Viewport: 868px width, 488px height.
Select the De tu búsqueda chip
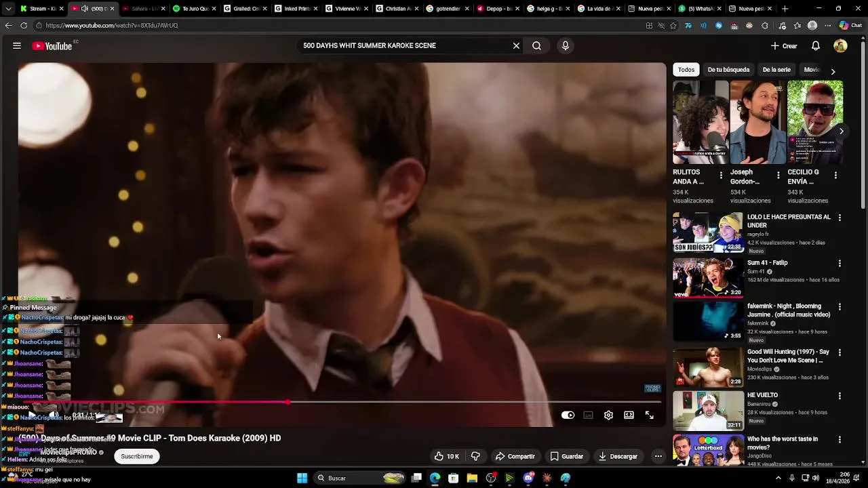pos(728,70)
